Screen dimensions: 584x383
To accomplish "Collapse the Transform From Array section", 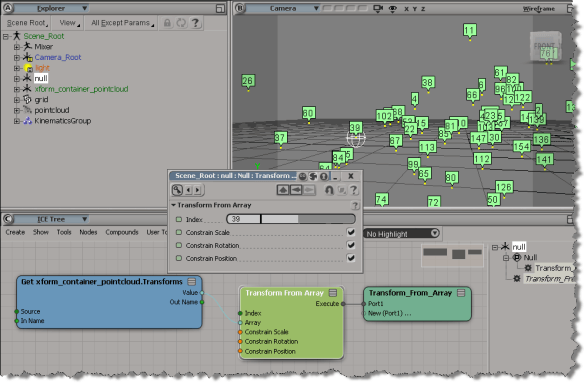I will click(x=174, y=205).
